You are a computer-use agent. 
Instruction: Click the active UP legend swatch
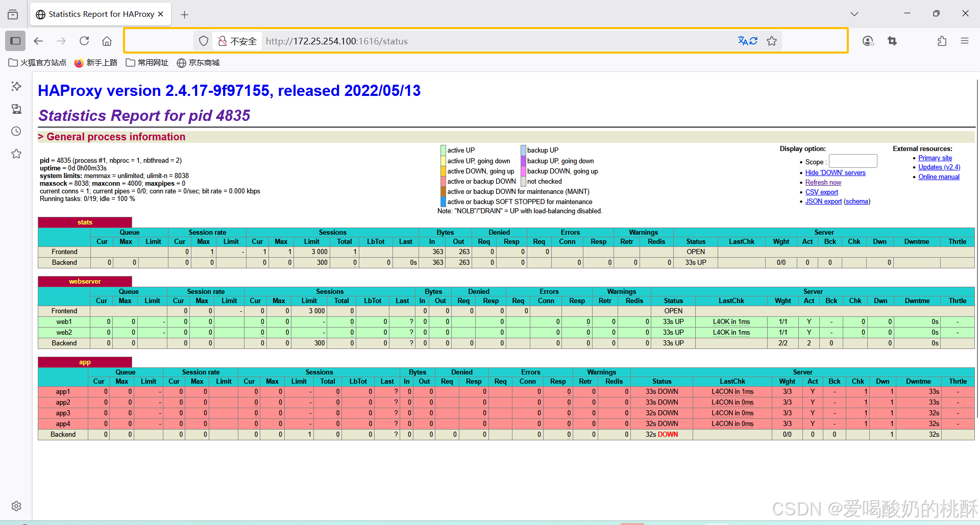(x=443, y=151)
